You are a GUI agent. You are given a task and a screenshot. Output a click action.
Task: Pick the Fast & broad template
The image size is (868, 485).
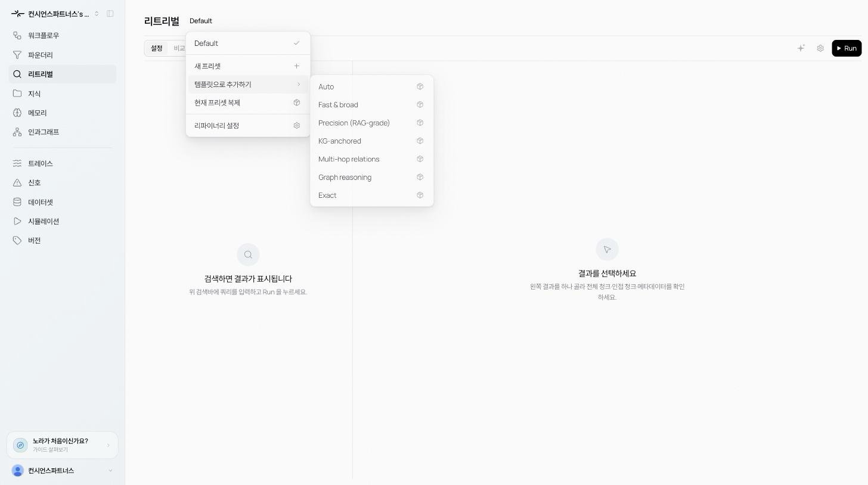[x=372, y=105]
